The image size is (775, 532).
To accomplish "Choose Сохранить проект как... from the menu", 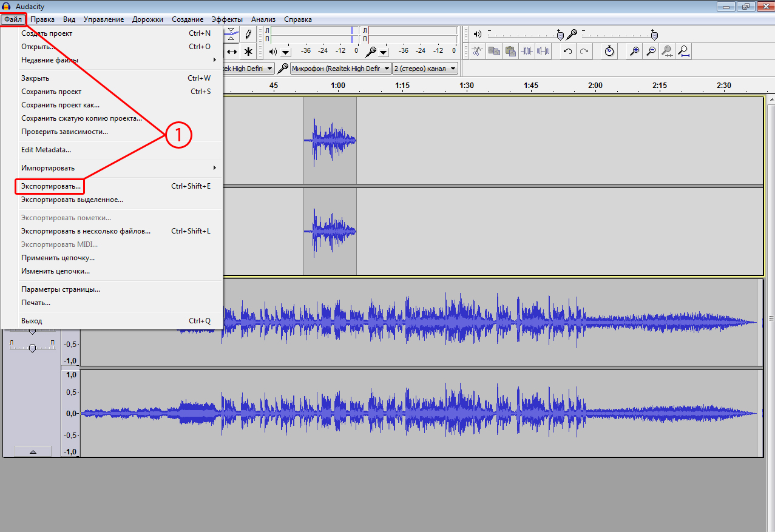I will (x=60, y=105).
